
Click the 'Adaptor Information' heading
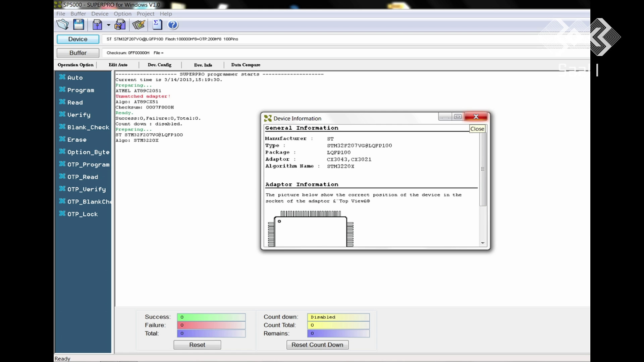point(302,185)
